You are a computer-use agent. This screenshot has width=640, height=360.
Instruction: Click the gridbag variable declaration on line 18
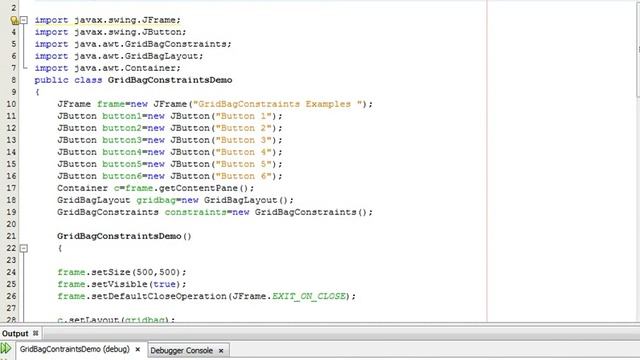pyautogui.click(x=156, y=200)
